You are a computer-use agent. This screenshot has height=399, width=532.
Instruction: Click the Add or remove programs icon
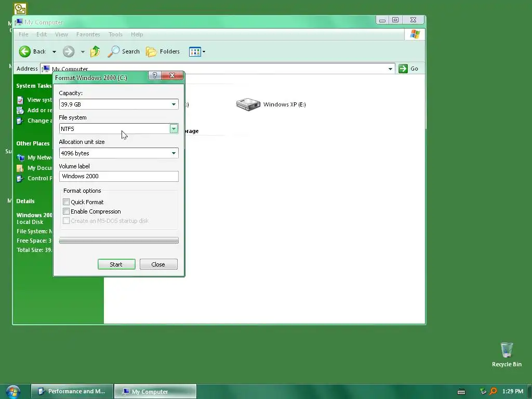click(20, 110)
